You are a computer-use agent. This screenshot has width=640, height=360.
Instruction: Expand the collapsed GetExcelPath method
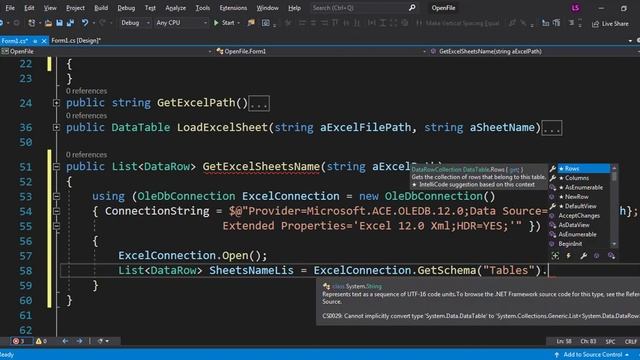[56, 103]
